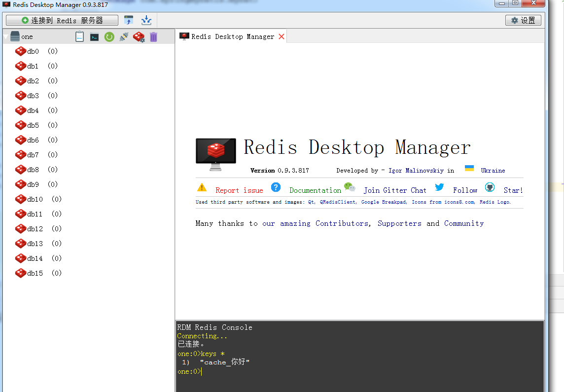This screenshot has width=564, height=392.
Task: Open the Google Breakpad link
Action: (384, 202)
